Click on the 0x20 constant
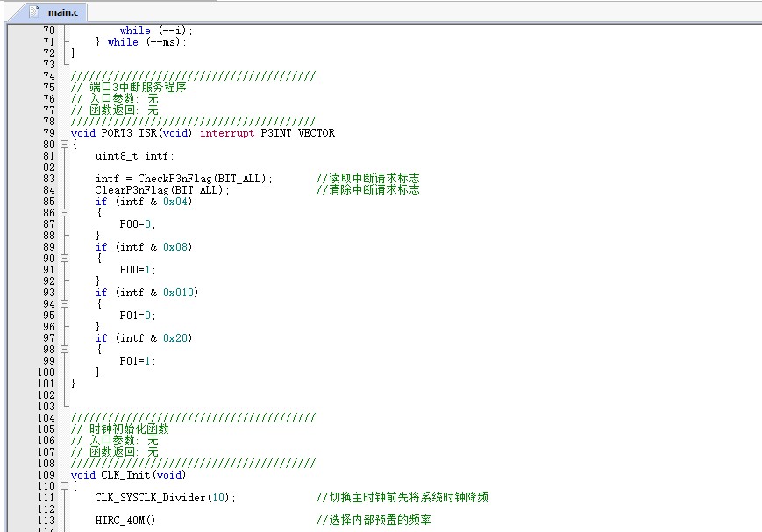Viewport: 762px width, 532px height. coord(175,338)
